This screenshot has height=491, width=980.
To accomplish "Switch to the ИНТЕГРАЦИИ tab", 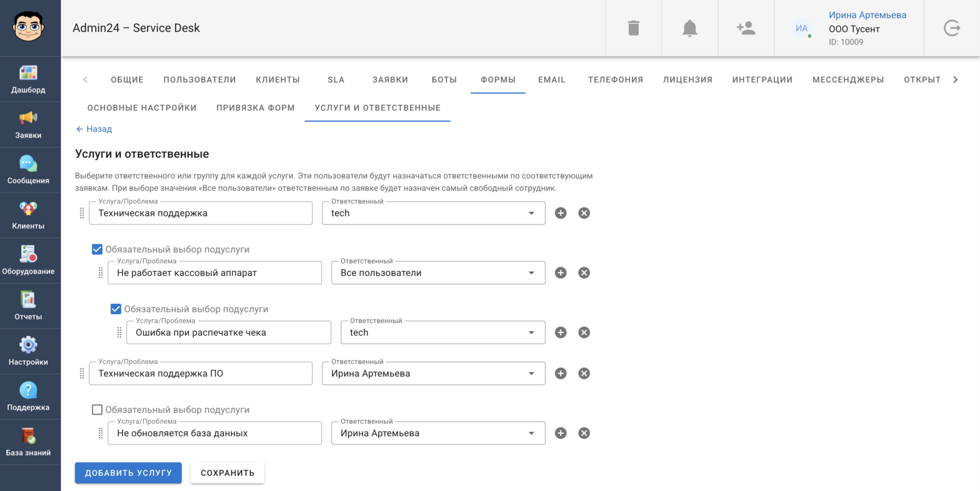I will [762, 80].
